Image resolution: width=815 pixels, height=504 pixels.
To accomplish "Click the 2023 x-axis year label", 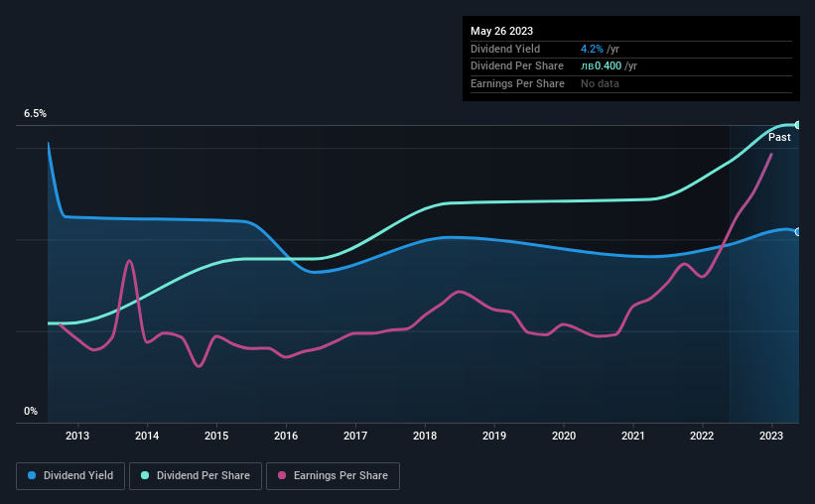I will (771, 436).
